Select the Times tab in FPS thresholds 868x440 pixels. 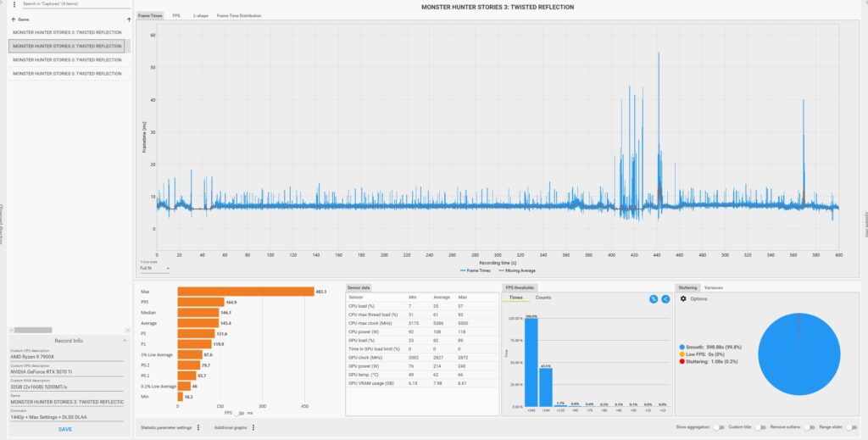(515, 298)
